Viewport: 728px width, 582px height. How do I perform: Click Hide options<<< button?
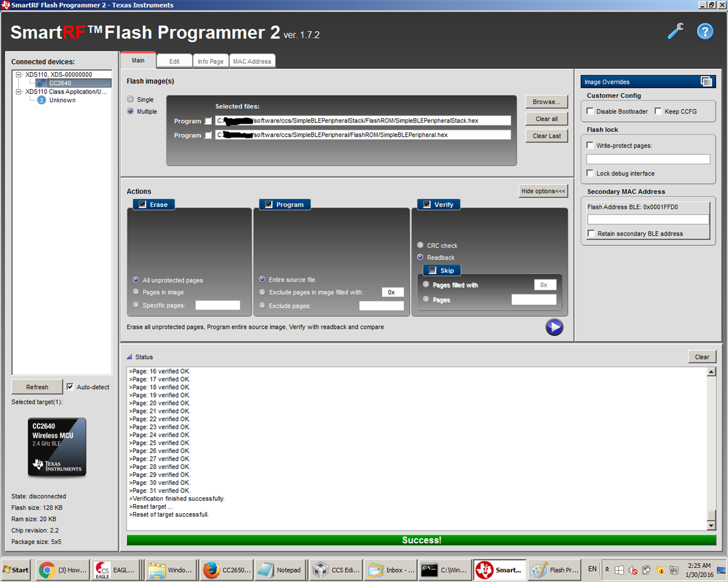pos(543,191)
